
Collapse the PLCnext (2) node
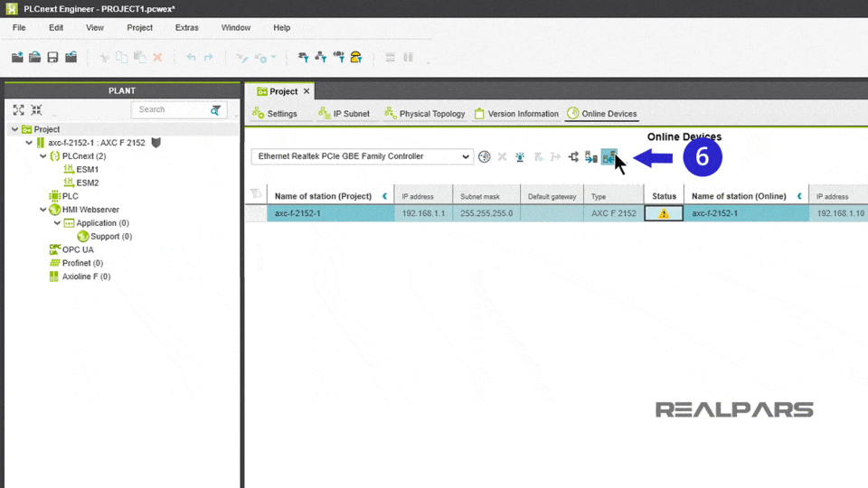point(43,156)
